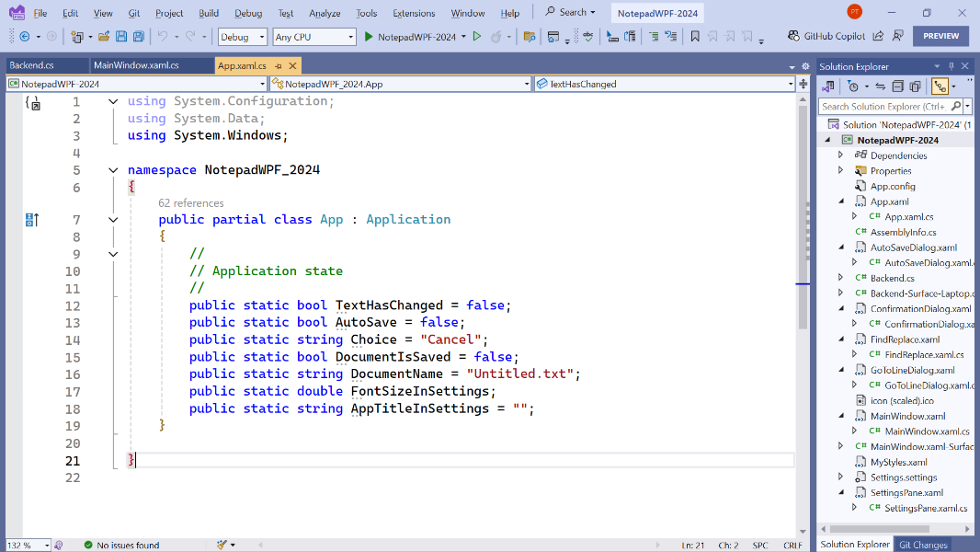Collapse the App.xaml node
Viewport: 980px width, 552px height.
pyautogui.click(x=840, y=201)
